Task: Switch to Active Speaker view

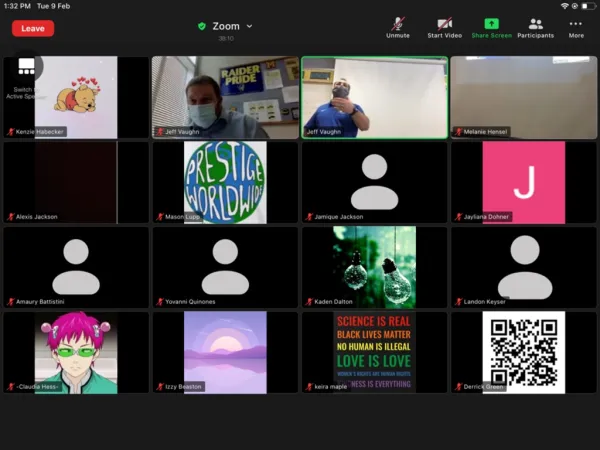Action: (26, 72)
